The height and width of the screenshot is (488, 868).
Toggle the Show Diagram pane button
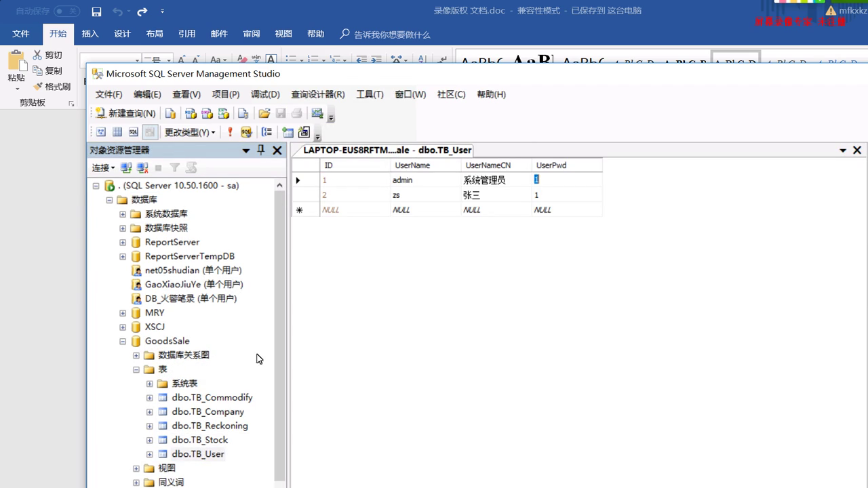101,132
